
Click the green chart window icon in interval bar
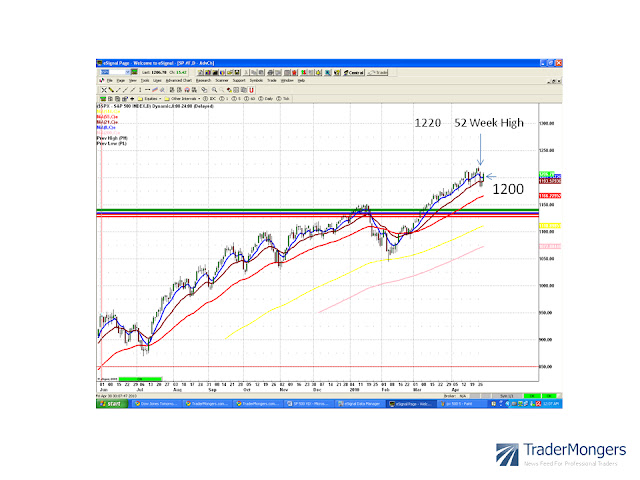tap(103, 99)
